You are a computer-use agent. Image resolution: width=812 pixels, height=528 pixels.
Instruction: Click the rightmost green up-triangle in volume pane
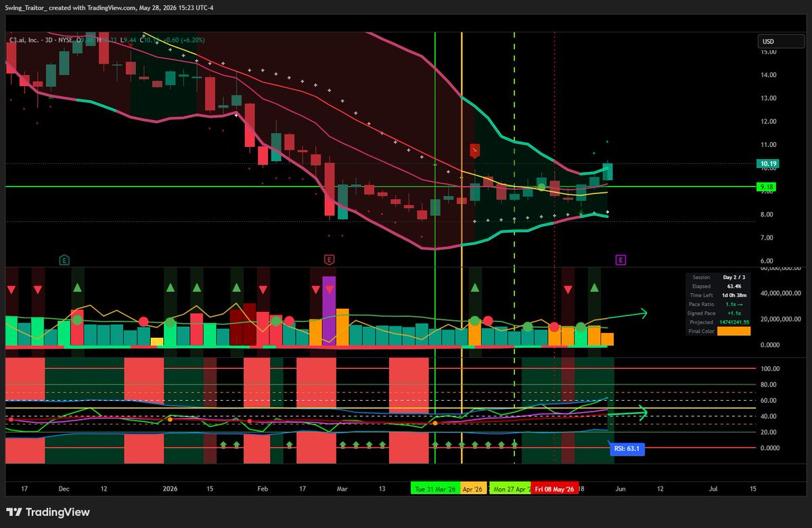point(594,288)
